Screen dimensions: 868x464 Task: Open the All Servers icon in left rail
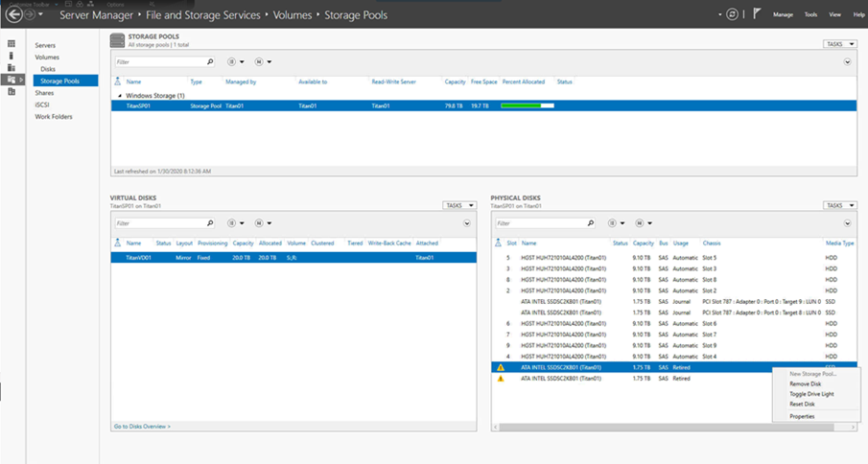[x=12, y=67]
